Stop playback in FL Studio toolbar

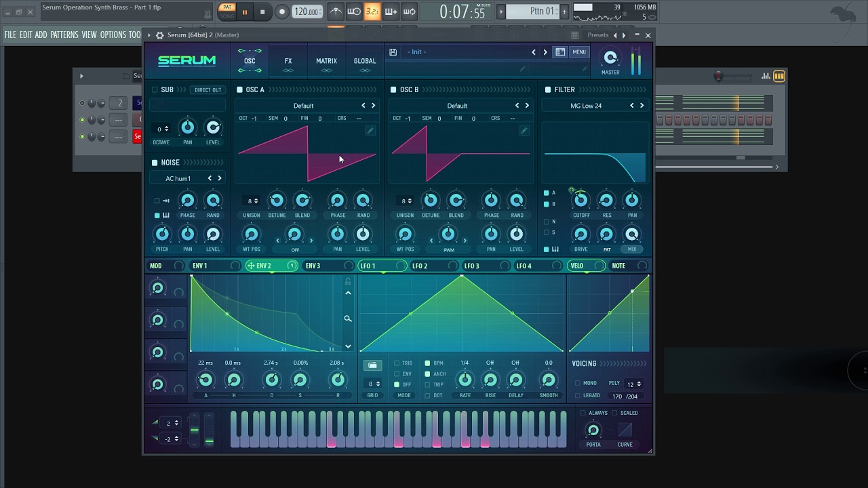[262, 12]
